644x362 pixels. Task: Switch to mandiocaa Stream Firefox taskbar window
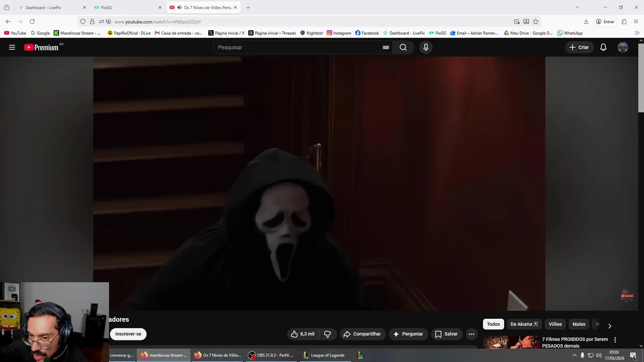point(164,355)
